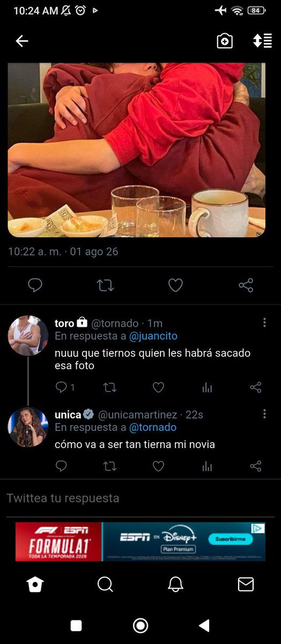
Task: Like toro's reply
Action: 158,387
